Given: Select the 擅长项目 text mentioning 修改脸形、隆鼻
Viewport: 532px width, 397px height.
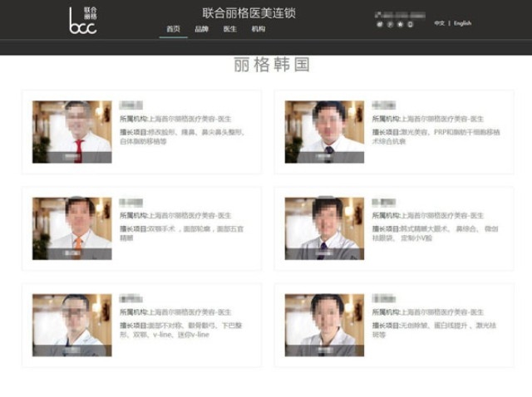Looking at the screenshot, I should pos(182,137).
